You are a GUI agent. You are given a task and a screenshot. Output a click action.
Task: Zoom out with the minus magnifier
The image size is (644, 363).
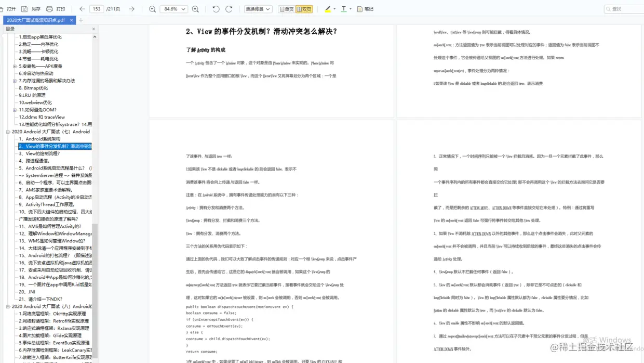coord(152,9)
